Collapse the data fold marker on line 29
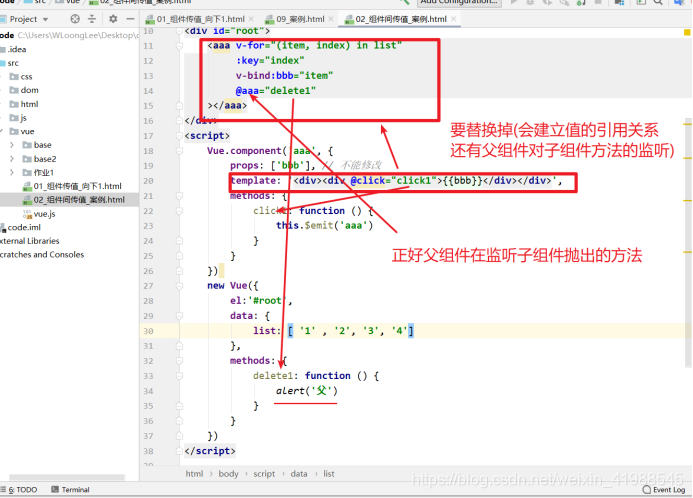Image resolution: width=693 pixels, height=498 pixels. pyautogui.click(x=179, y=316)
